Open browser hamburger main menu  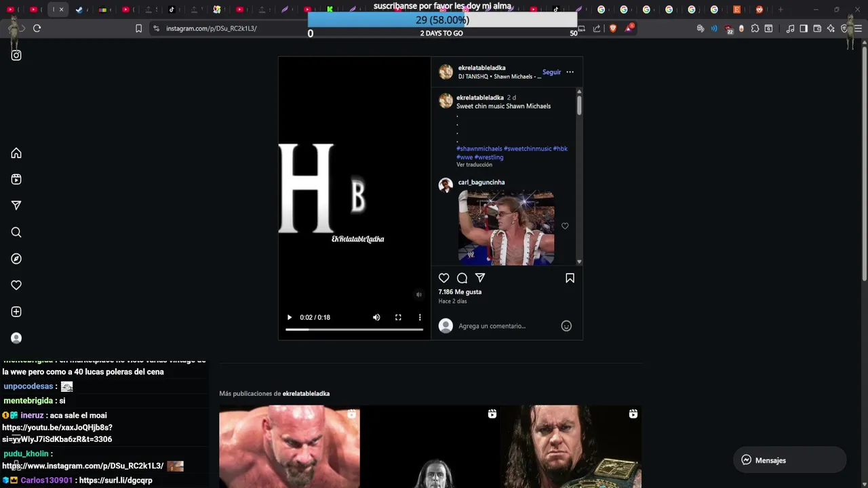[858, 28]
